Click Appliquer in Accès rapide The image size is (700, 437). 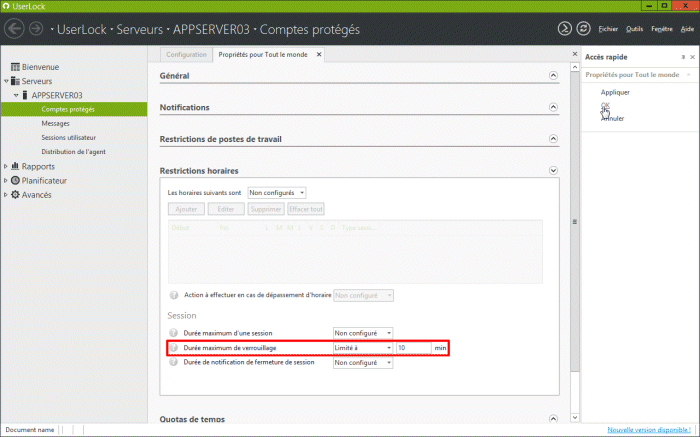(615, 92)
